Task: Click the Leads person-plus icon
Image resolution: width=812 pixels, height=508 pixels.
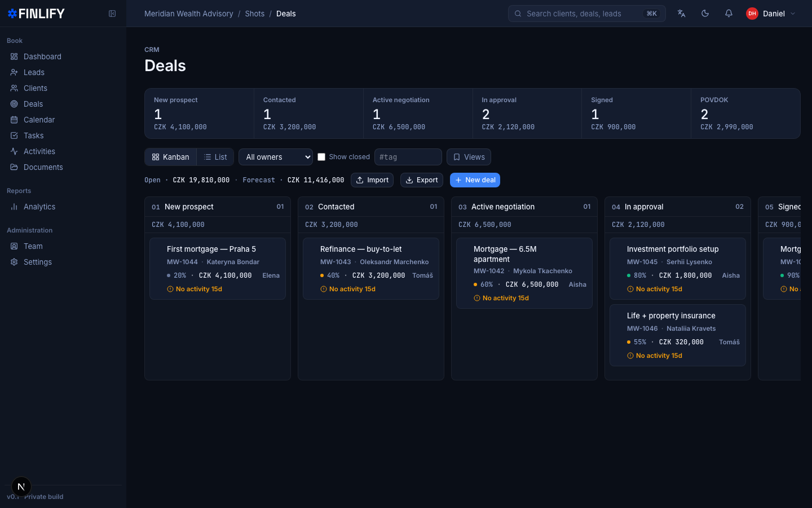Action: point(14,72)
